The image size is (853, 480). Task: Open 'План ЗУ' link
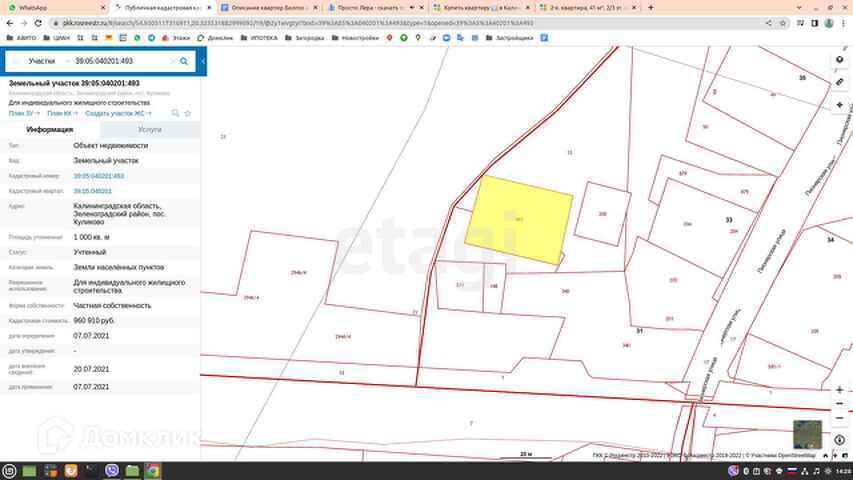click(x=24, y=113)
